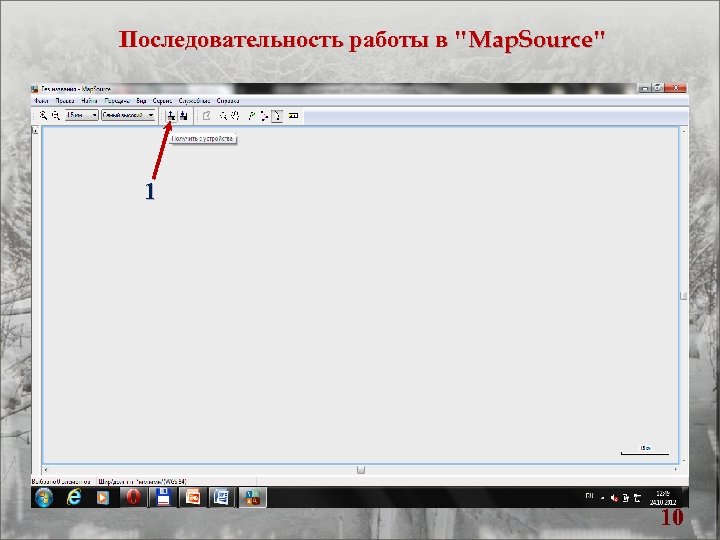The width and height of the screenshot is (720, 540).
Task: Click the horizontal scrollbar left arrow
Action: coord(45,470)
